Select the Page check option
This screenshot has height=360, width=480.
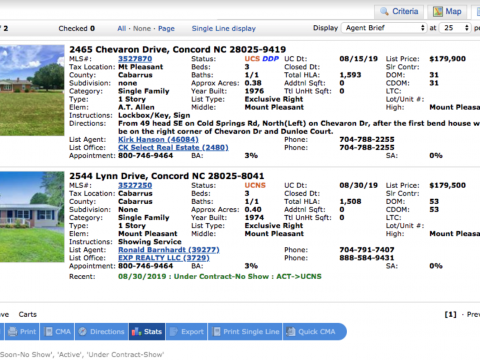pyautogui.click(x=166, y=29)
